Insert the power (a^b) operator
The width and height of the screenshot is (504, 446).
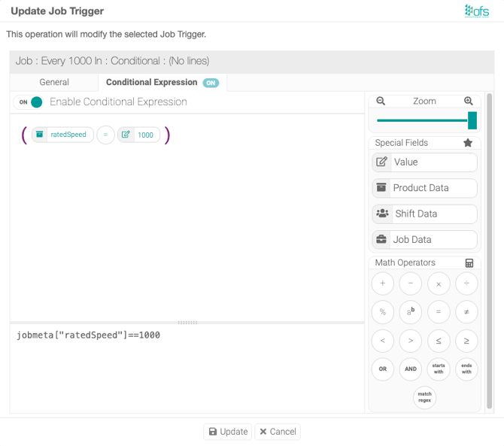411,312
